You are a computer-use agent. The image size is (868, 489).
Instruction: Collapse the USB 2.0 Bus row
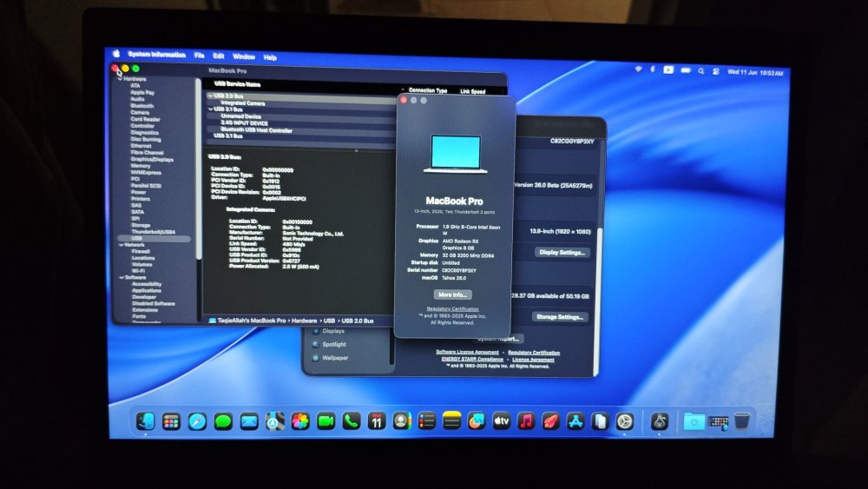tap(210, 96)
